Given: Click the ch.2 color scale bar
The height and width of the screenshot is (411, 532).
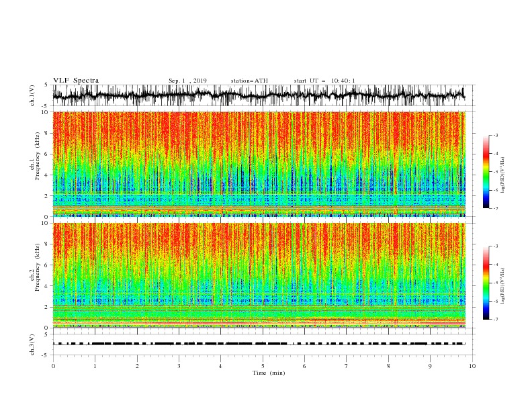Looking at the screenshot, I should [x=486, y=283].
